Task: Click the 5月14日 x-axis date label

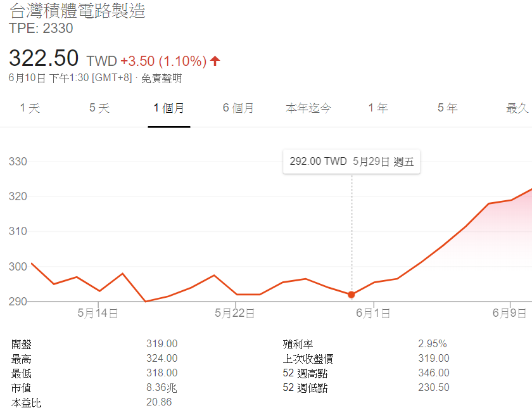Action: coord(98,313)
